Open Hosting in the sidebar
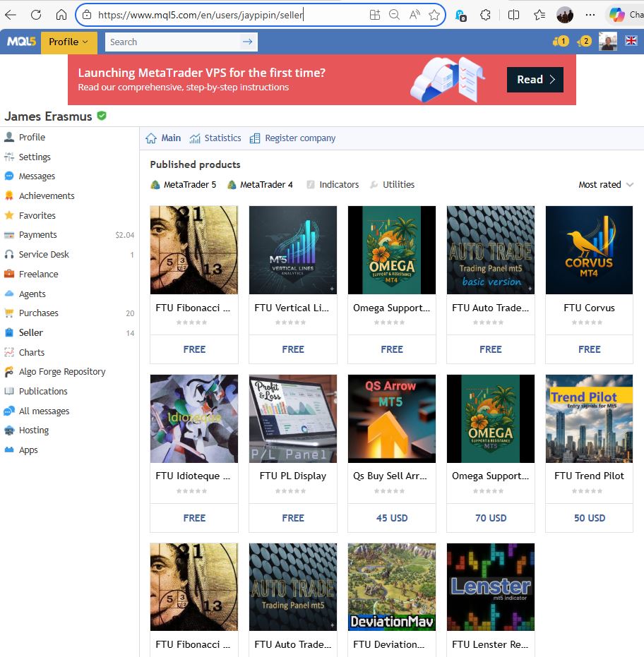 tap(34, 430)
